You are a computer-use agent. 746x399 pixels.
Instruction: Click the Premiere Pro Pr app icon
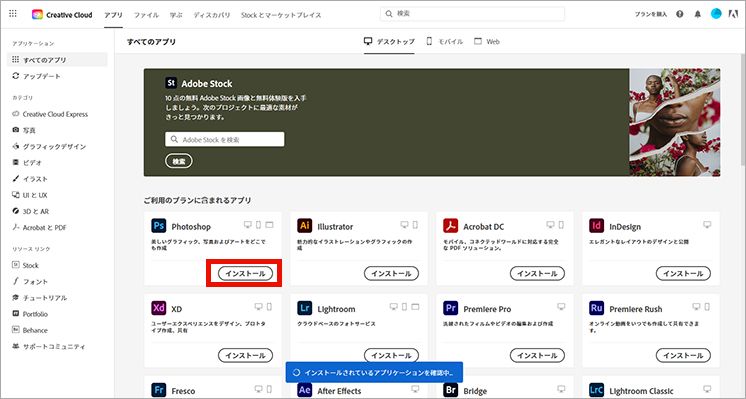tap(451, 308)
